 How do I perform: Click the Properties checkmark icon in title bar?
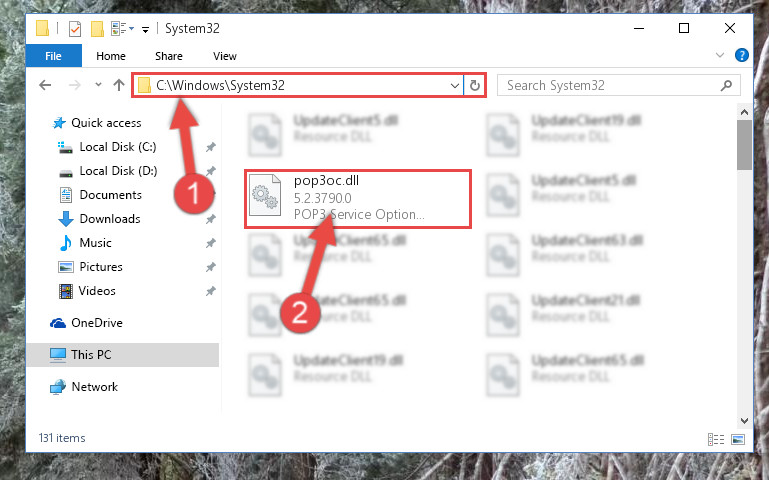(75, 29)
